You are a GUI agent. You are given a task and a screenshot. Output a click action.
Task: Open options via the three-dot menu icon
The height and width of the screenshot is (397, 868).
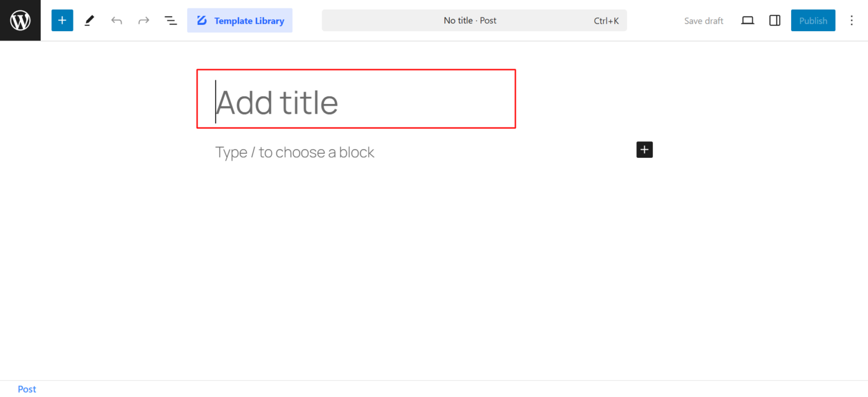coord(852,20)
